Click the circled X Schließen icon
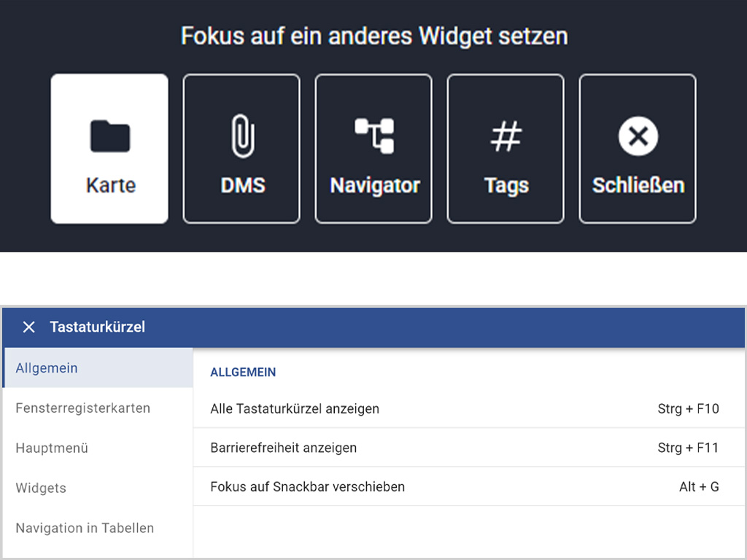Image resolution: width=747 pixels, height=560 pixels. (638, 137)
